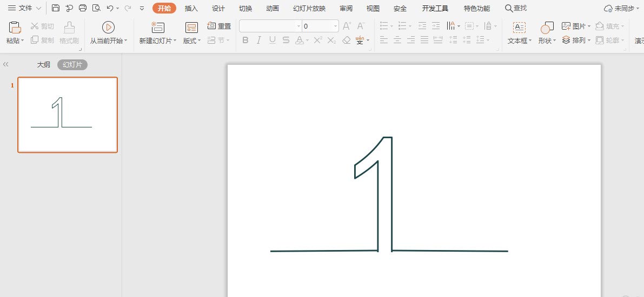Switch to the 幻灯片放映 Slide Show tab
This screenshot has width=644, height=297.
click(309, 8)
